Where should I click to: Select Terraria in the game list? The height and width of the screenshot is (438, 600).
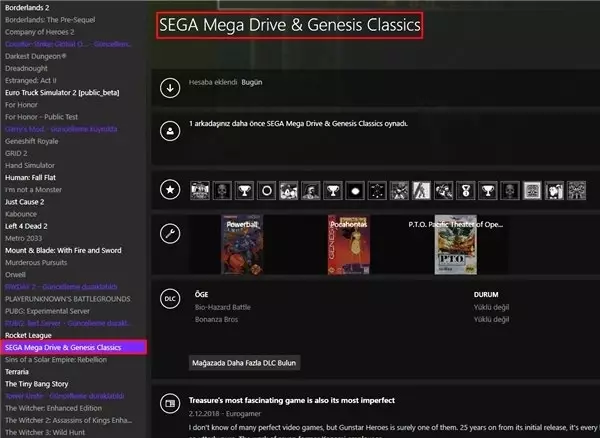[22, 371]
